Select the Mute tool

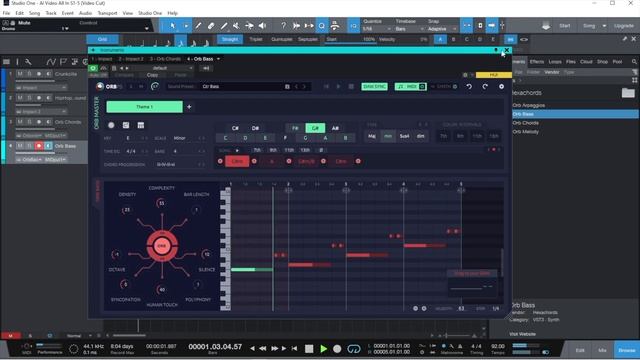236,26
